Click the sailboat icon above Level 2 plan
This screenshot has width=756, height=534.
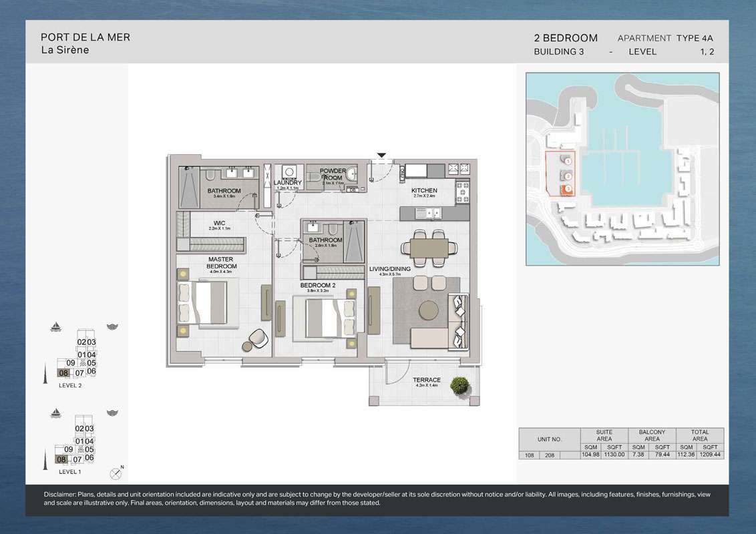(x=57, y=327)
